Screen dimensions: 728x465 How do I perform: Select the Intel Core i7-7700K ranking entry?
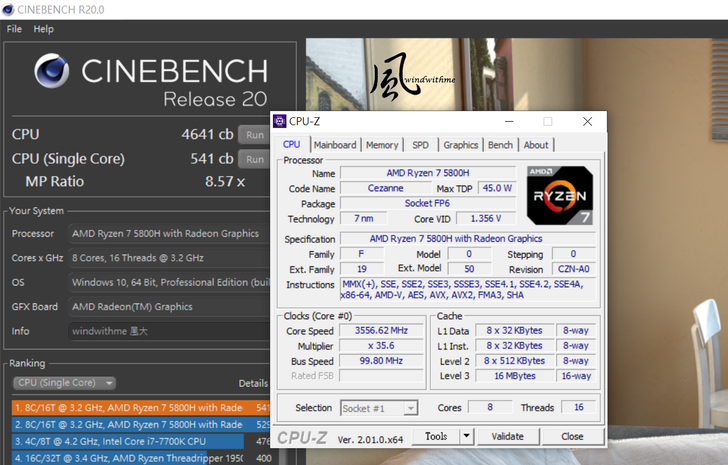pyautogui.click(x=128, y=440)
